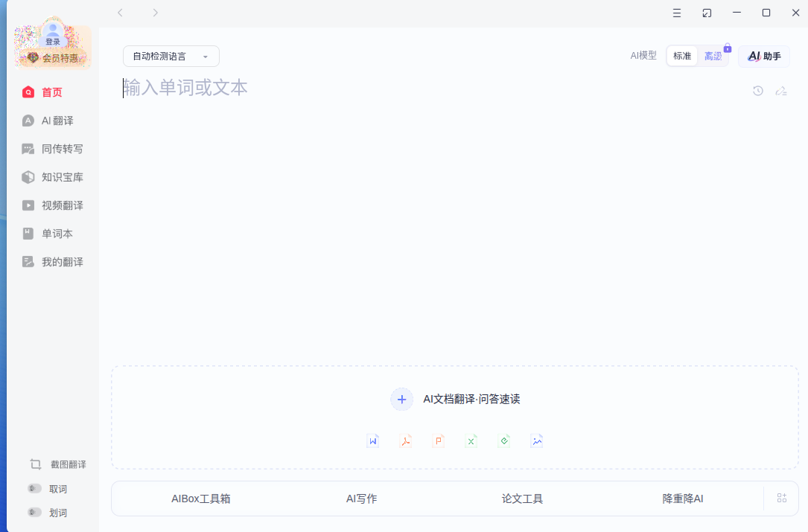Go to AI 翻译 in the sidebar
Image resolution: width=808 pixels, height=532 pixels.
[48, 121]
